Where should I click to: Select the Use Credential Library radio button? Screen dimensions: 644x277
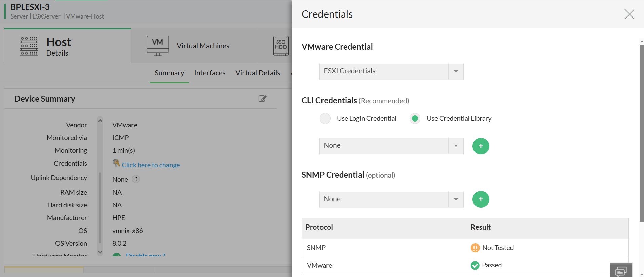415,118
